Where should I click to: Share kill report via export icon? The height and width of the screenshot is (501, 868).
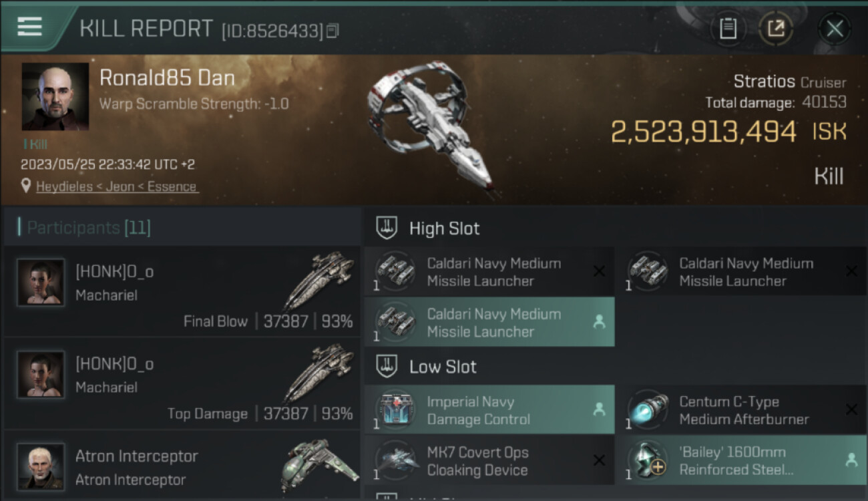[776, 28]
